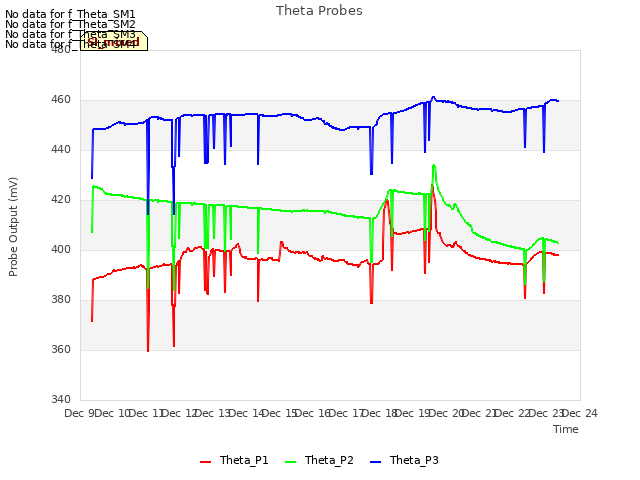
Task: Click the blue Theta_P3 legend swatch
Action: pyautogui.click(x=375, y=462)
